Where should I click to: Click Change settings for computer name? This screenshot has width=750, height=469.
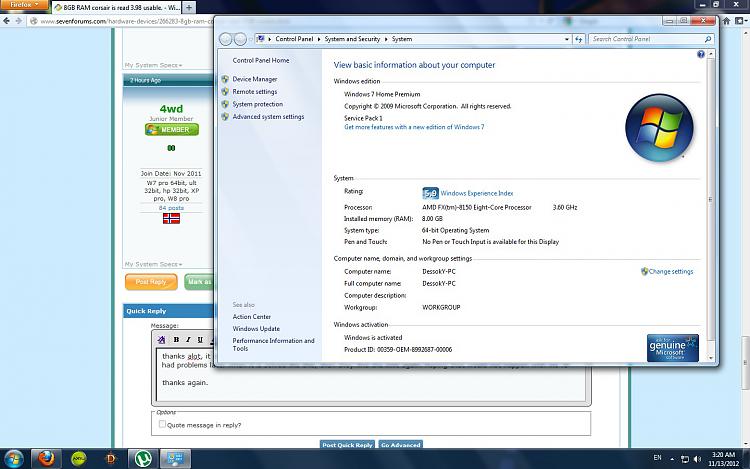click(x=671, y=271)
